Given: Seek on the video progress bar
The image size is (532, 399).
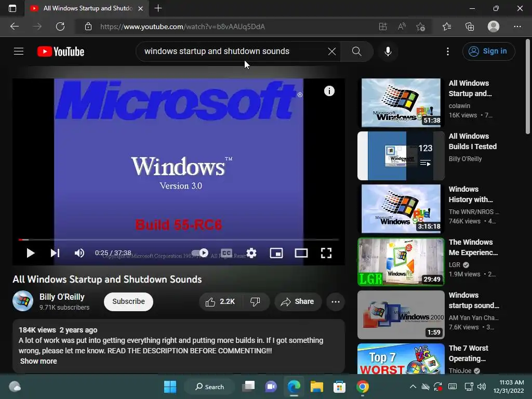Looking at the screenshot, I should pos(179,240).
